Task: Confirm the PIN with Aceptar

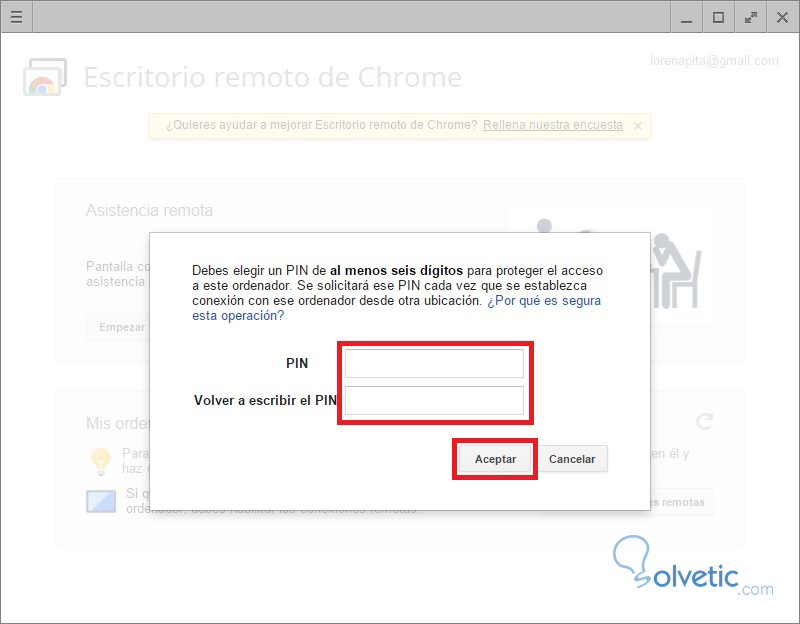Action: coord(495,459)
